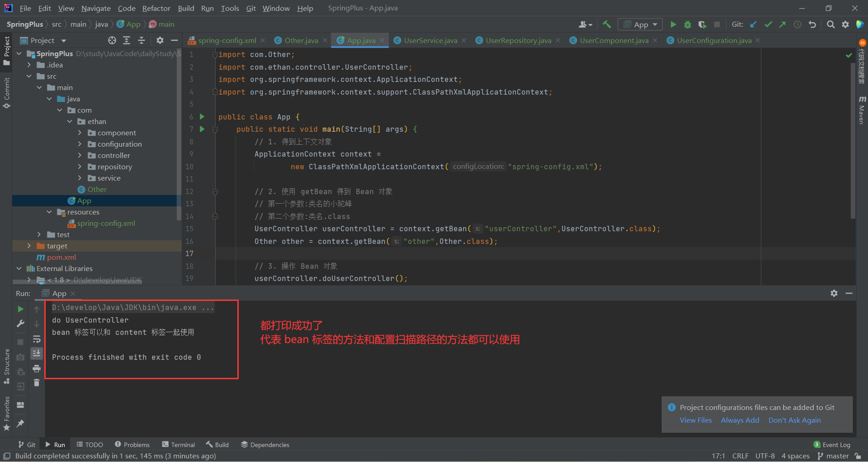
Task: Click the locate target icon in Project panel
Action: (x=112, y=40)
